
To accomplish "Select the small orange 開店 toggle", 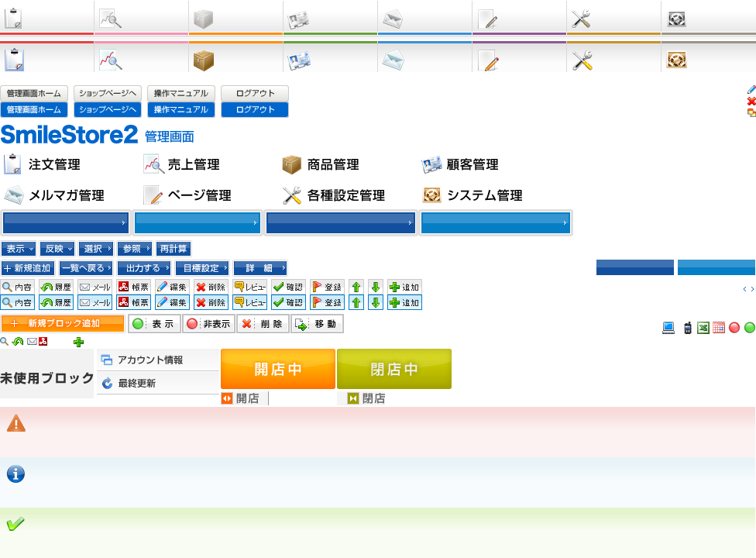I will pyautogui.click(x=240, y=398).
